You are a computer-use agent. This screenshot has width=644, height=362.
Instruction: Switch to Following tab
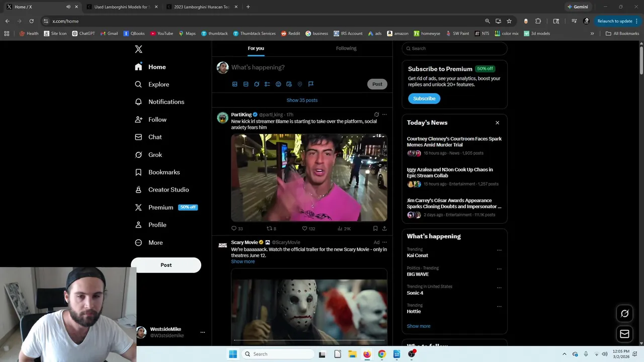[346, 48]
